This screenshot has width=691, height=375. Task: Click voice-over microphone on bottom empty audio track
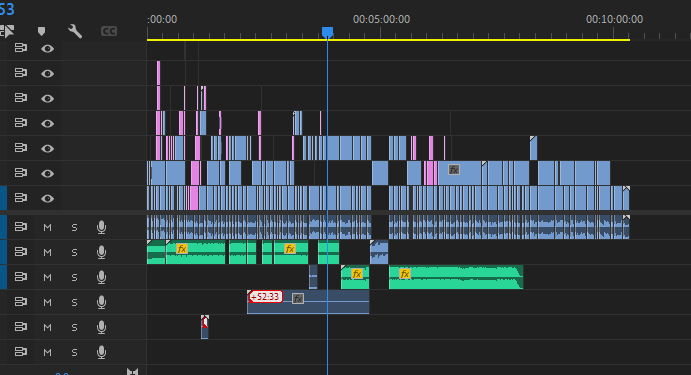[x=101, y=352]
